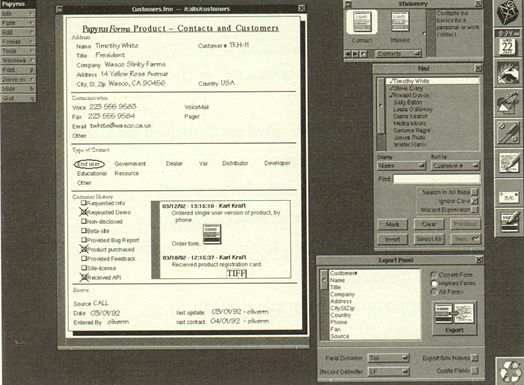Open the NeXT cube dock icon

pyautogui.click(x=509, y=13)
